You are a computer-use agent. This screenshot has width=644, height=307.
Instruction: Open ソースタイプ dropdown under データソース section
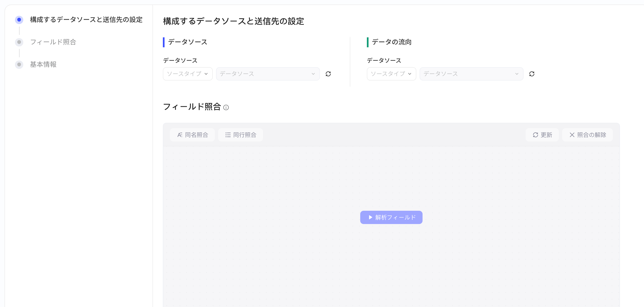tap(188, 74)
